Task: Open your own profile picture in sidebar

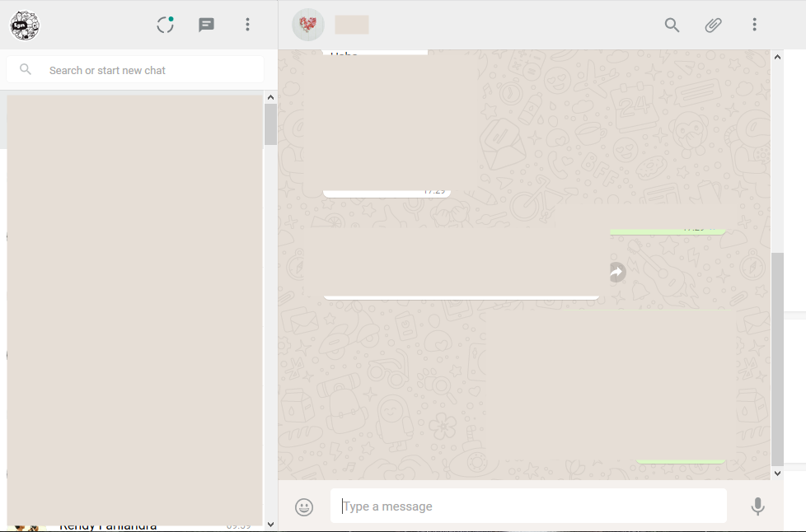Action: [25, 25]
